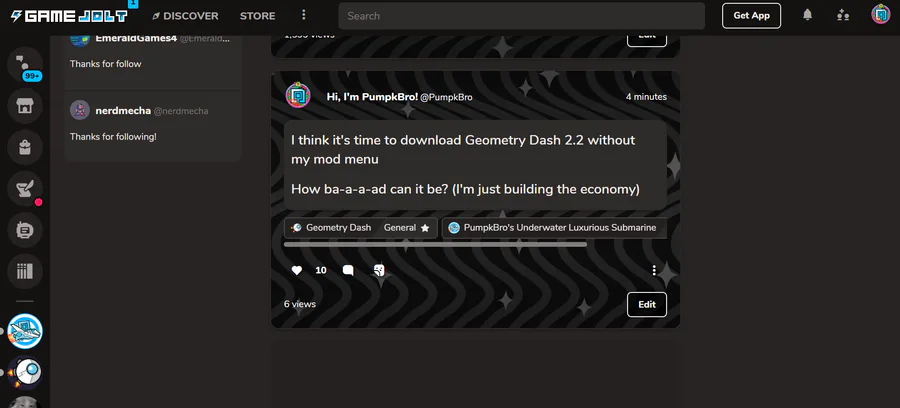Screen dimensions: 900x408
Task: Open the PumpkBro post avatar
Action: (x=298, y=96)
